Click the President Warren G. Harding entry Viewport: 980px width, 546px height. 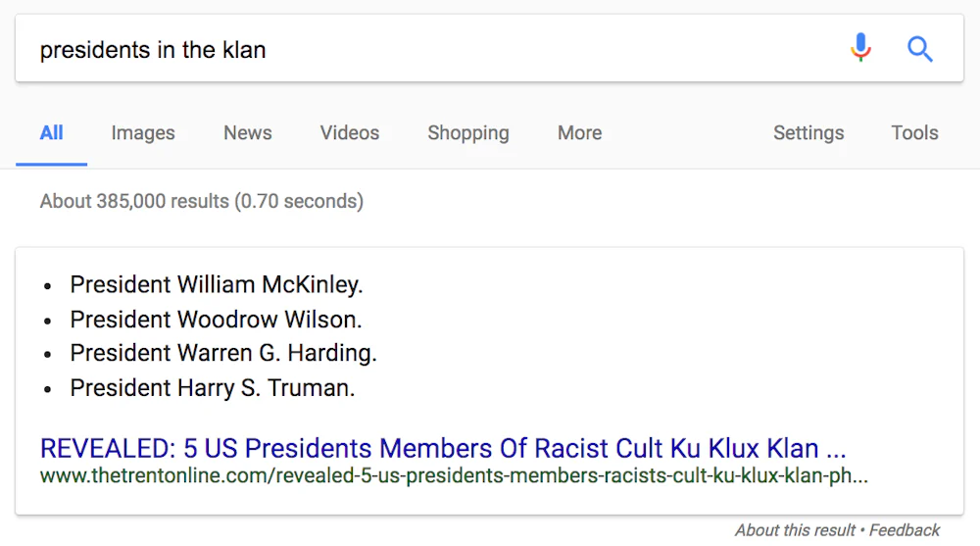[x=223, y=353]
